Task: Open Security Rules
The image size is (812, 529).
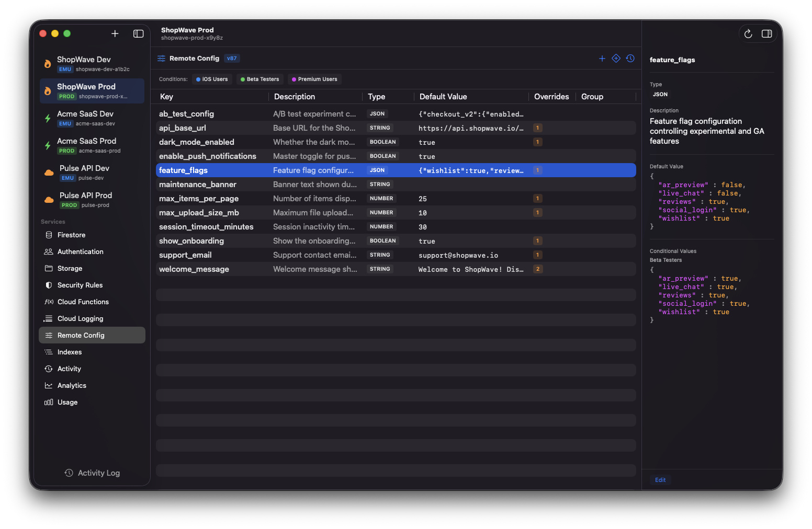Action: tap(81, 285)
